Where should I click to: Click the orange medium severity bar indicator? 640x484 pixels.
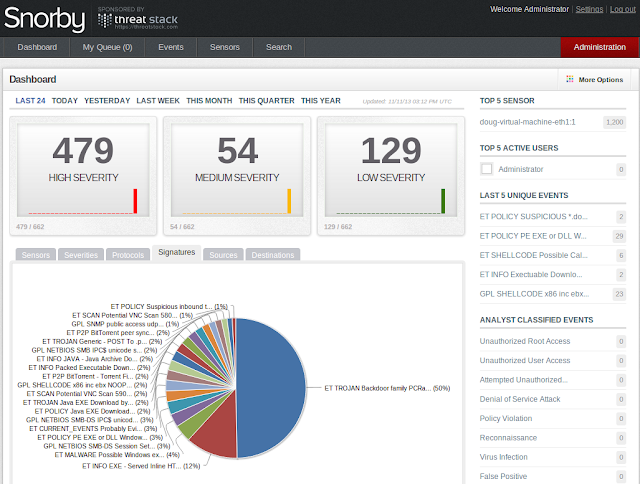point(289,201)
